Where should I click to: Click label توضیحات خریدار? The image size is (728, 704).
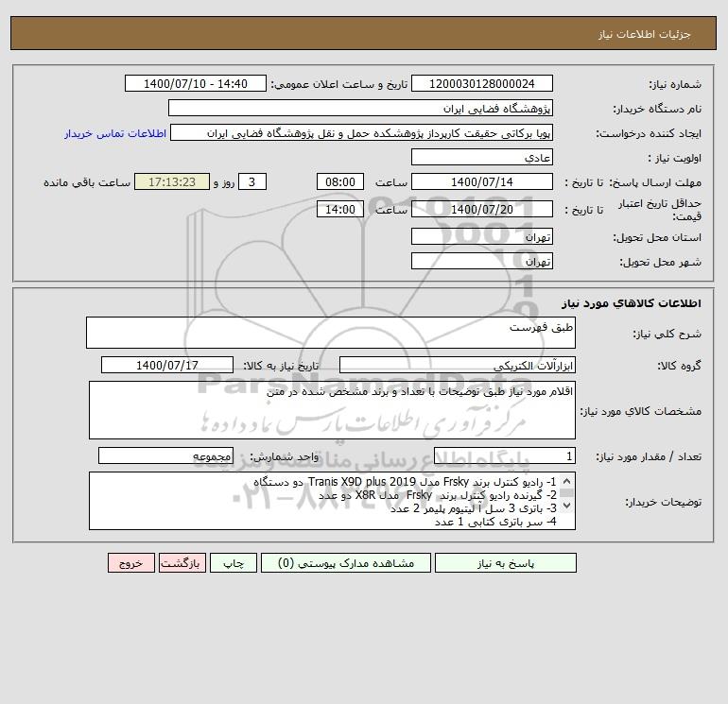[x=663, y=502]
